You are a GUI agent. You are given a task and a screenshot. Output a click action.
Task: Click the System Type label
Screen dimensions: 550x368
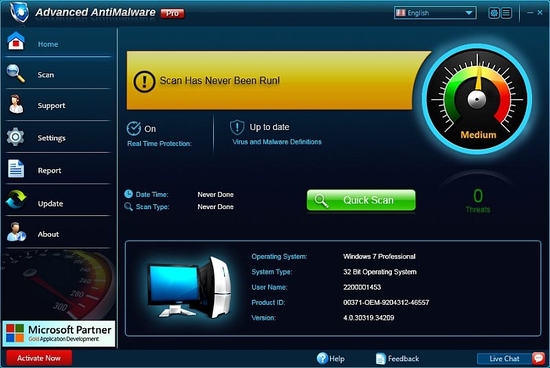[271, 272]
